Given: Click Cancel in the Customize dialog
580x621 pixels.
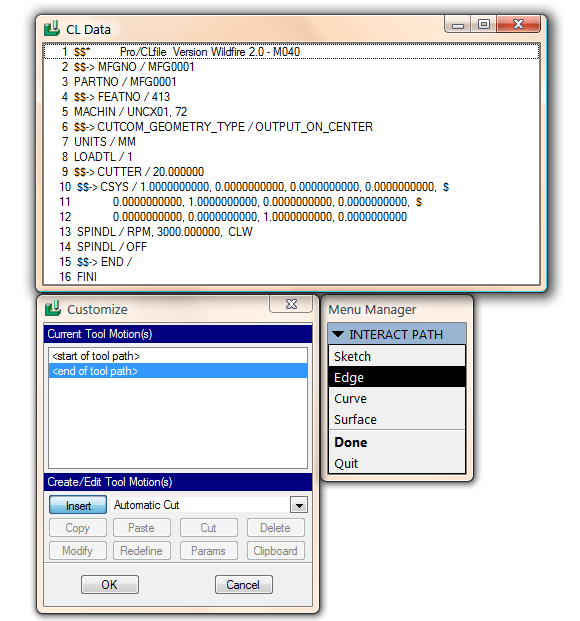Looking at the screenshot, I should tap(244, 584).
